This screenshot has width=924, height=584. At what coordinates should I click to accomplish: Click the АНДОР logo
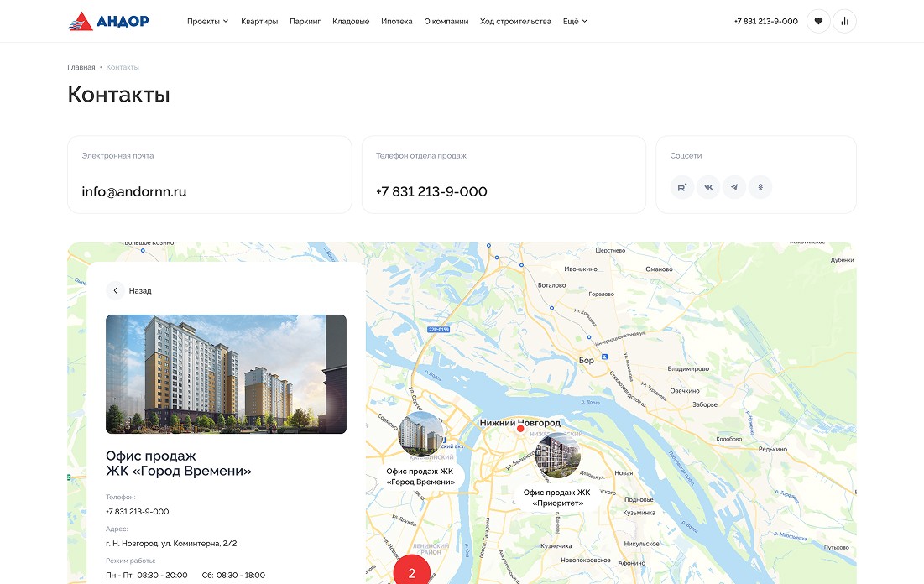pos(108,21)
